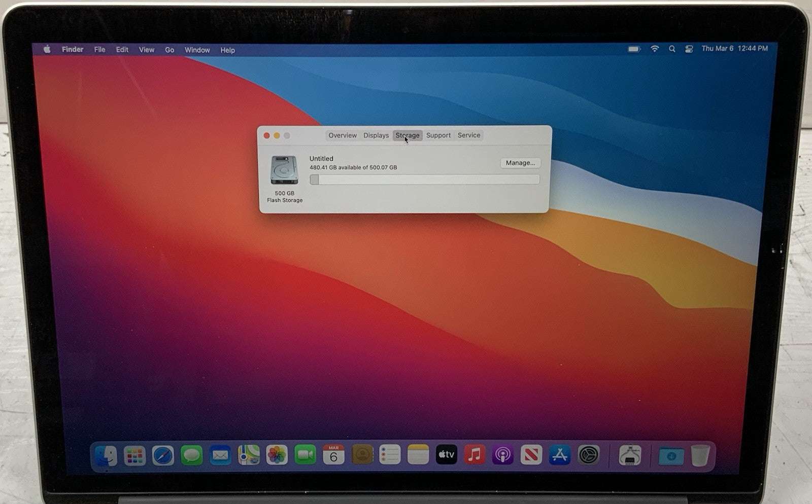812x504 pixels.
Task: Launch Safari from the Dock
Action: pyautogui.click(x=163, y=455)
